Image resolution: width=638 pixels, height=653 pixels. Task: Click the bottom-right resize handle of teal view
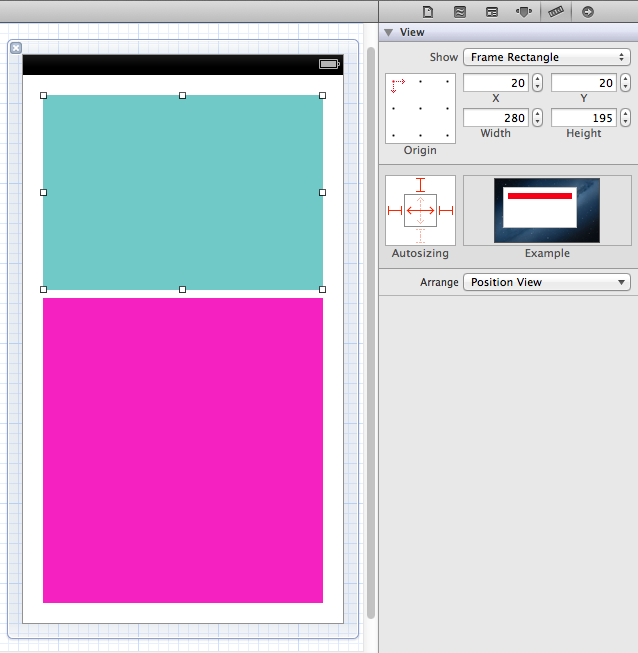pos(322,289)
